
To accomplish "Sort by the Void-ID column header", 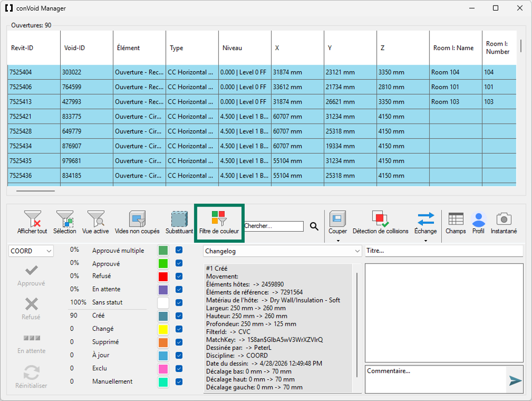I will tap(86, 48).
